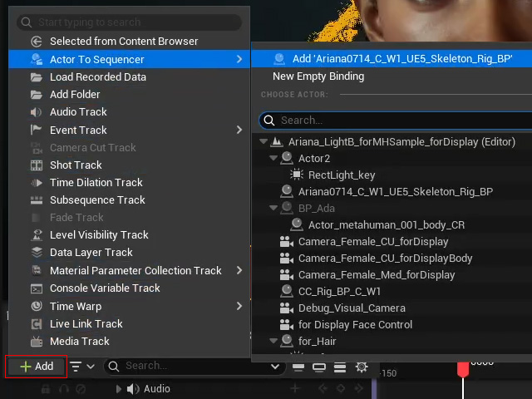This screenshot has width=532, height=399.
Task: Click the Debug_Visual_Camera camera icon
Action: (286, 308)
